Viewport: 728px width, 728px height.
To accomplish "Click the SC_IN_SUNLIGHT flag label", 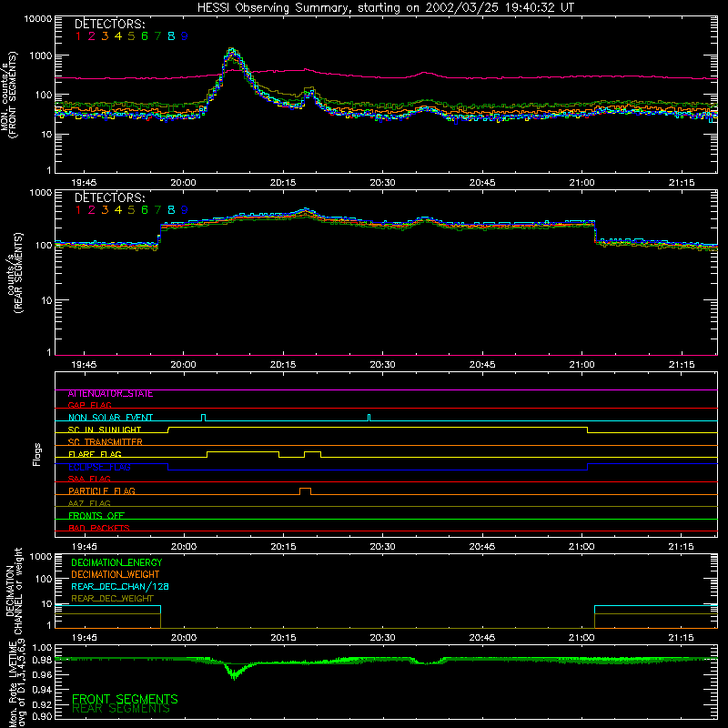I will (105, 430).
